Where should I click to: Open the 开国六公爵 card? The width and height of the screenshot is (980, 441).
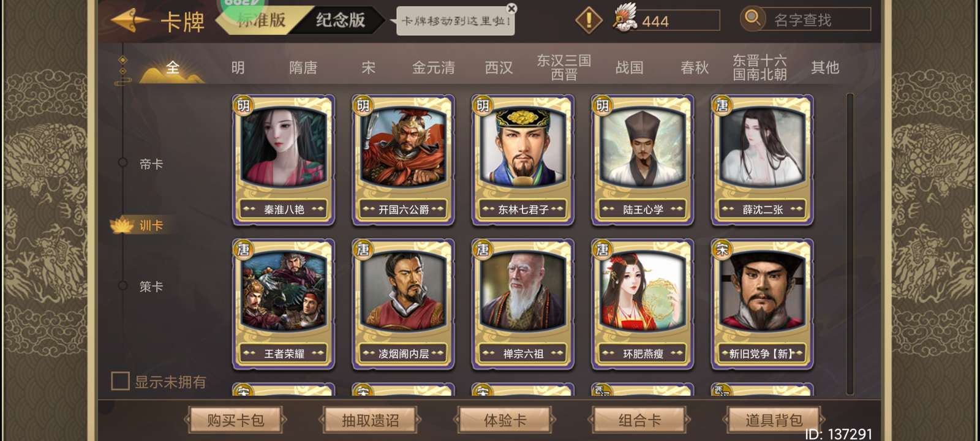click(403, 160)
